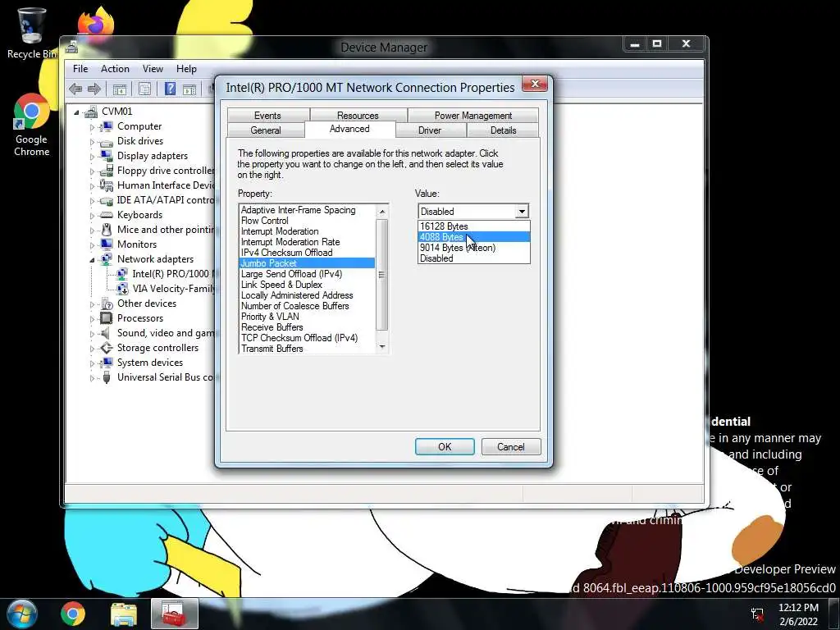Open the File menu
The image size is (840, 630).
click(80, 69)
